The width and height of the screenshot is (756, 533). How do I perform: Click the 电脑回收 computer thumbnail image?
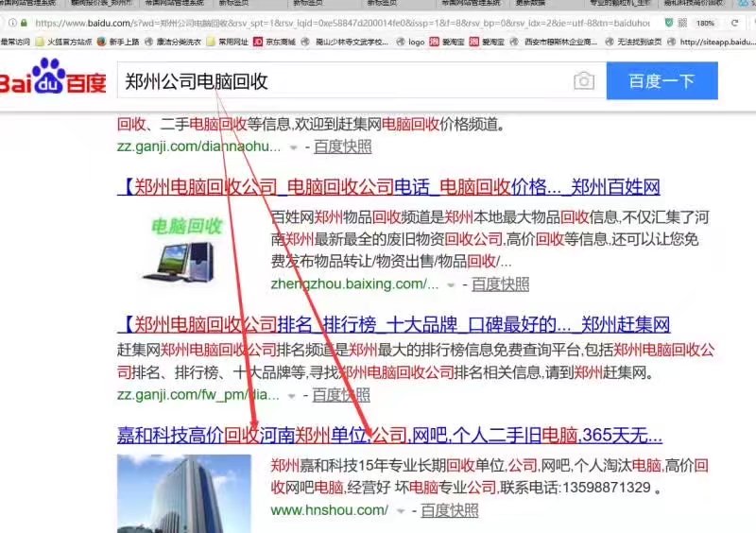coord(185,247)
